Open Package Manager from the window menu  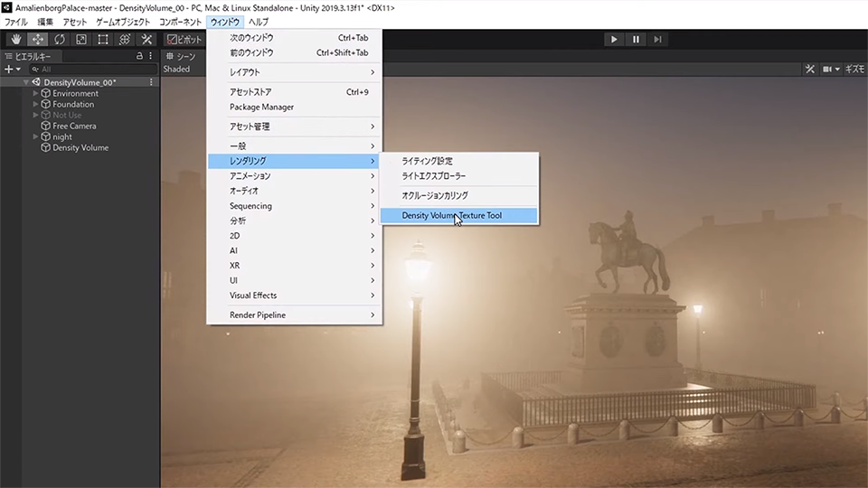(x=261, y=107)
